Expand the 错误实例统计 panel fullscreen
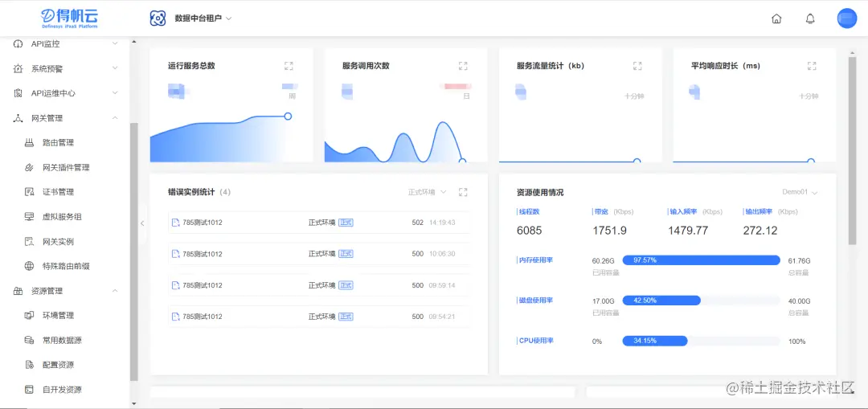Viewport: 868px width, 409px height. click(464, 192)
